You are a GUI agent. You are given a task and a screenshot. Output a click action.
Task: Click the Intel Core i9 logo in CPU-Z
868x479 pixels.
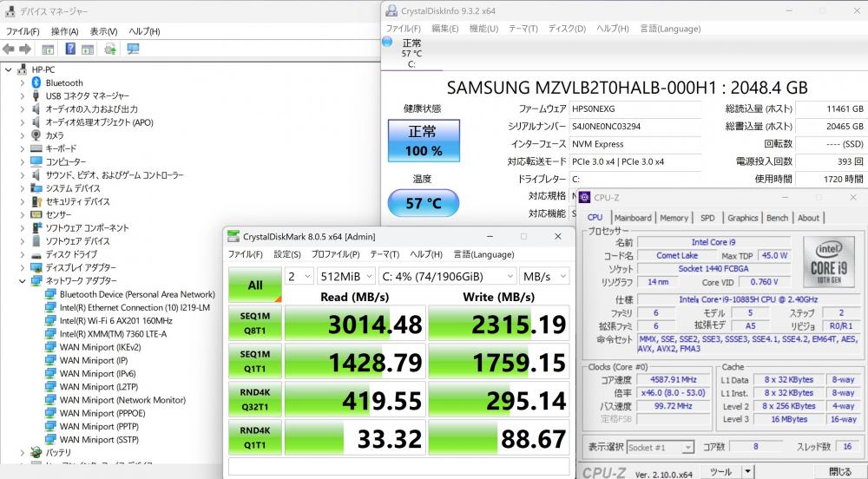829,261
